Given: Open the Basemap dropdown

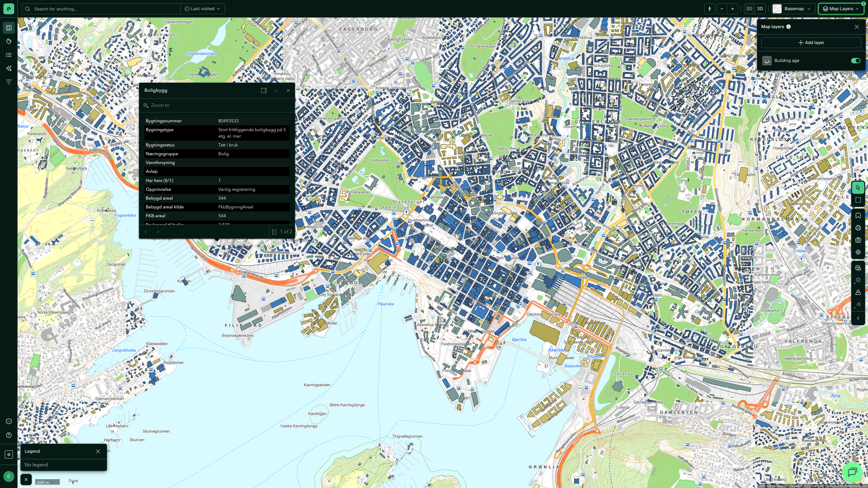Looking at the screenshot, I should pyautogui.click(x=794, y=9).
